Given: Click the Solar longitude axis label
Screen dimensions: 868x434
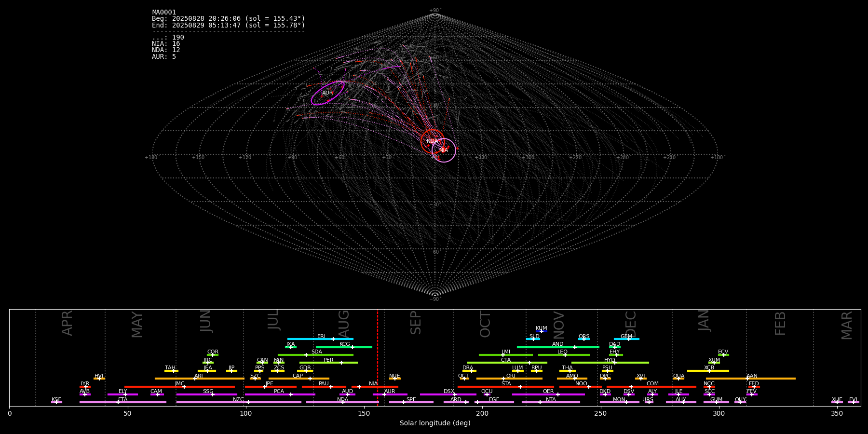Looking at the screenshot, I should coord(435,423).
